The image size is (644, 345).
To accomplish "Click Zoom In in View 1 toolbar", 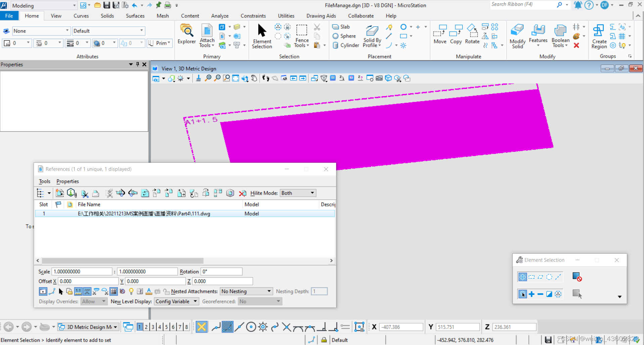I will pyautogui.click(x=208, y=78).
